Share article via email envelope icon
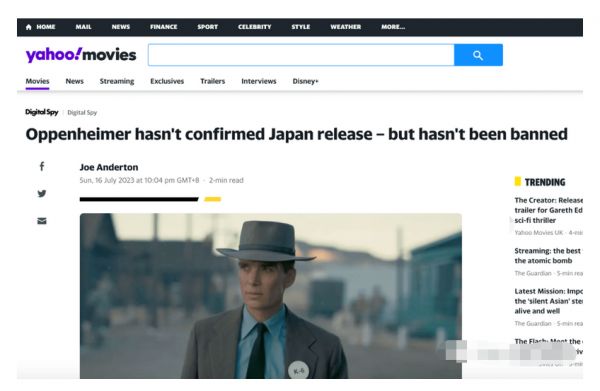The image size is (600, 391). pos(42,221)
